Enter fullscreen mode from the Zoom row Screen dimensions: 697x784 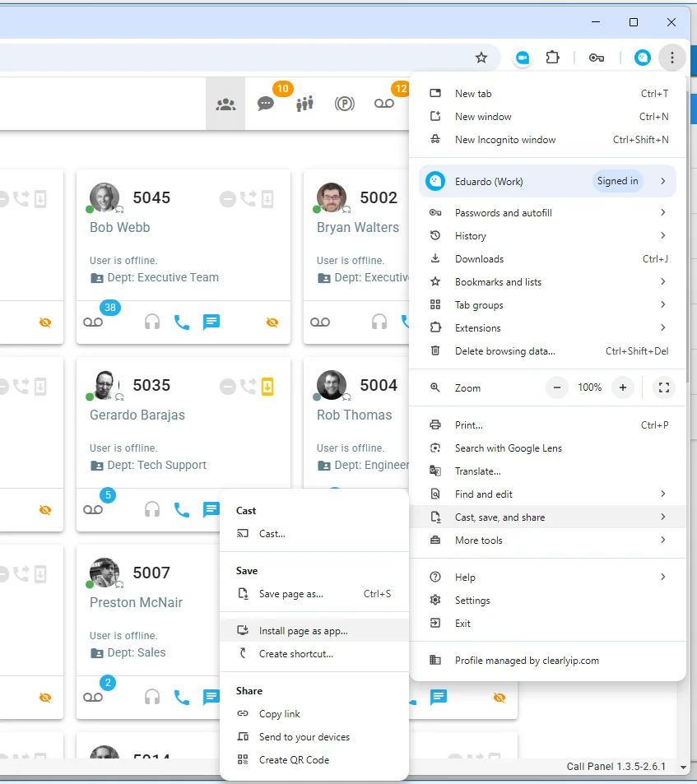tap(664, 387)
